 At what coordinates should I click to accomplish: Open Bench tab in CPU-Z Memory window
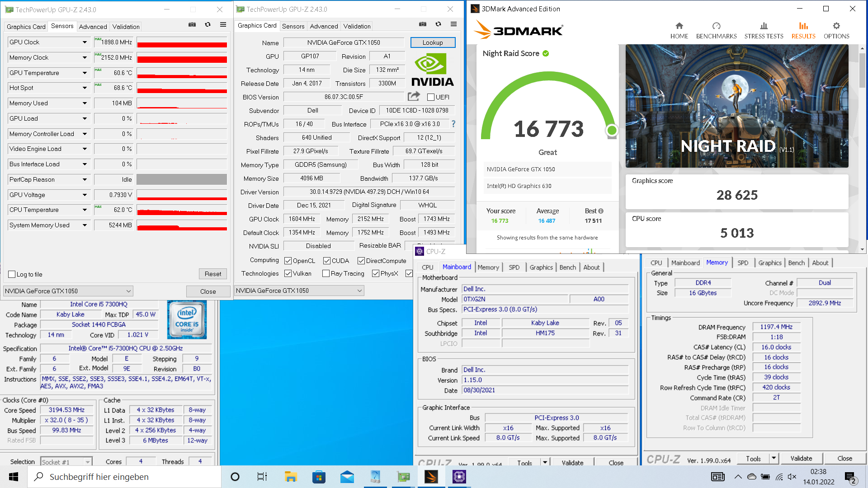pos(797,263)
